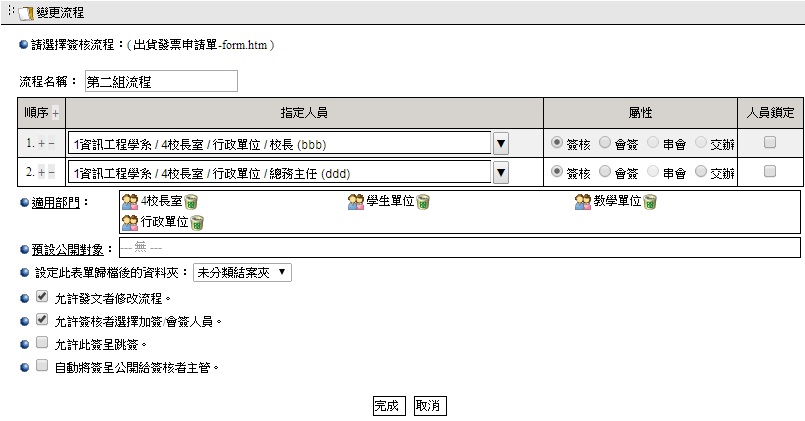Click the trash icon beside 行政單位
Image resolution: width=805 pixels, height=421 pixels.
(x=197, y=221)
